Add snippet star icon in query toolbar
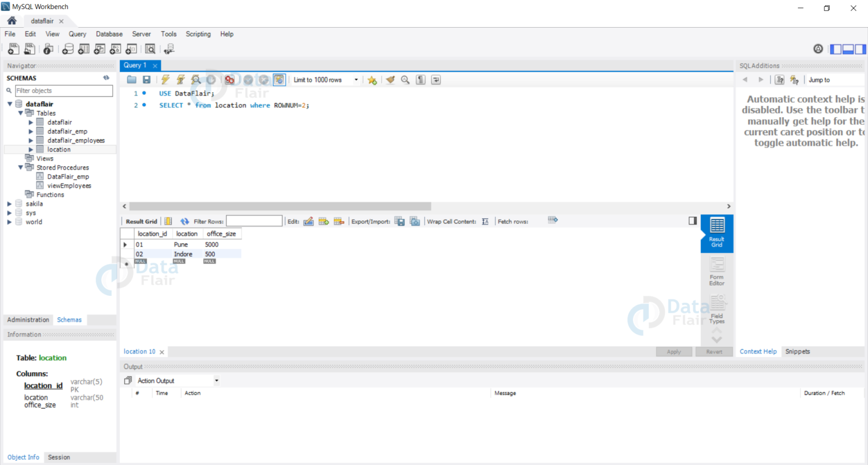The height and width of the screenshot is (465, 868). [372, 80]
